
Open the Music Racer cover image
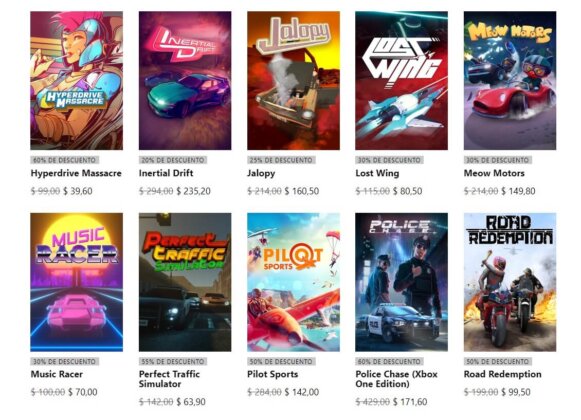point(76,282)
